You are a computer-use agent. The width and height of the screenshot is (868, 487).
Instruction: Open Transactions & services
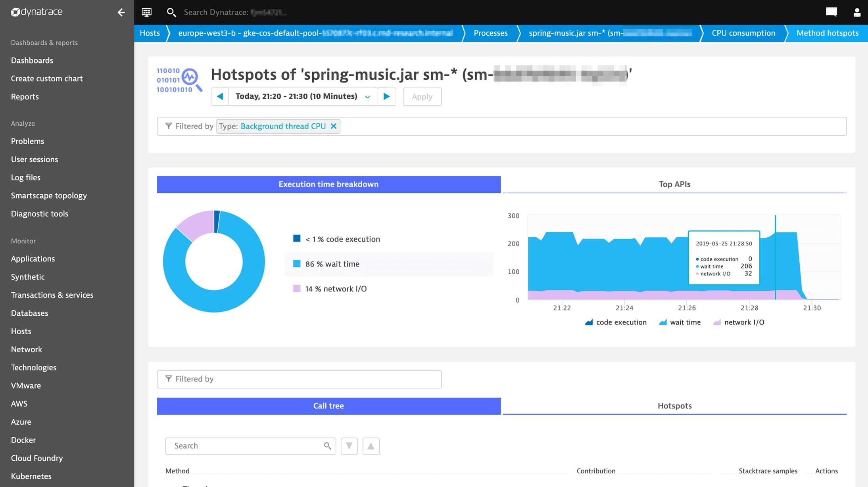(x=52, y=295)
